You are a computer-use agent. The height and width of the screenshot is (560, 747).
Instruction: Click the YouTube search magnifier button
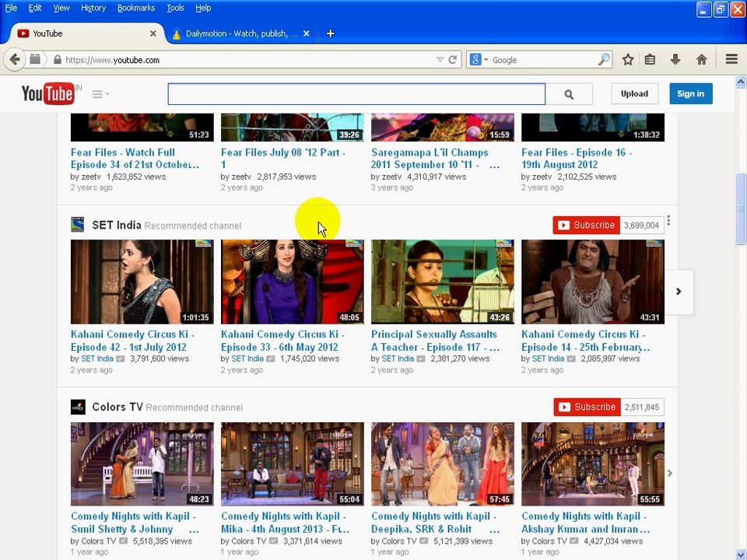point(569,94)
